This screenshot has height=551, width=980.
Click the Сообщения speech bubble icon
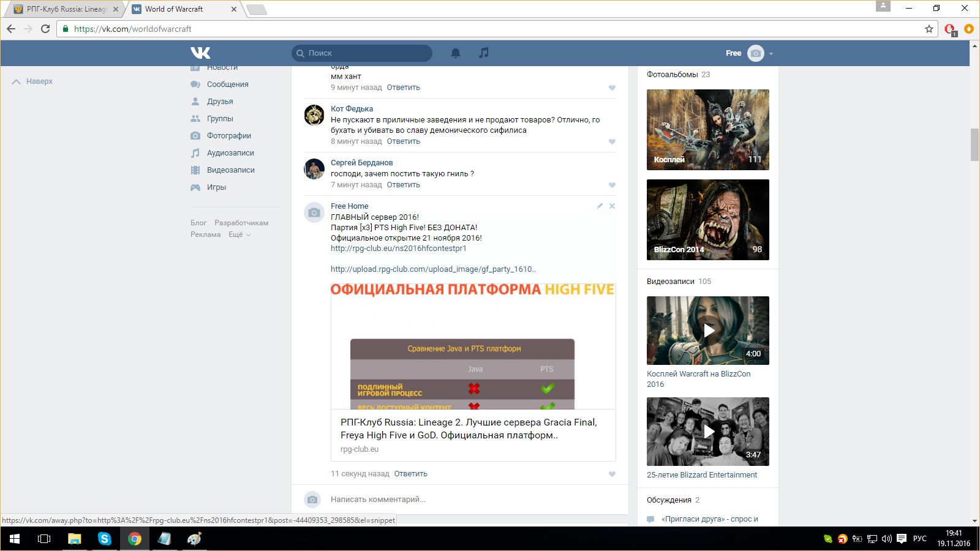point(195,84)
